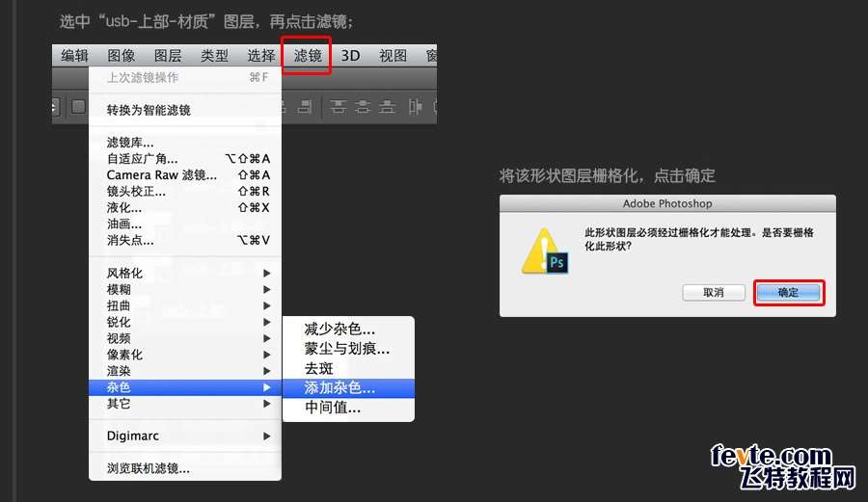
Task: Click the distribute top edges icon
Action: tap(339, 106)
